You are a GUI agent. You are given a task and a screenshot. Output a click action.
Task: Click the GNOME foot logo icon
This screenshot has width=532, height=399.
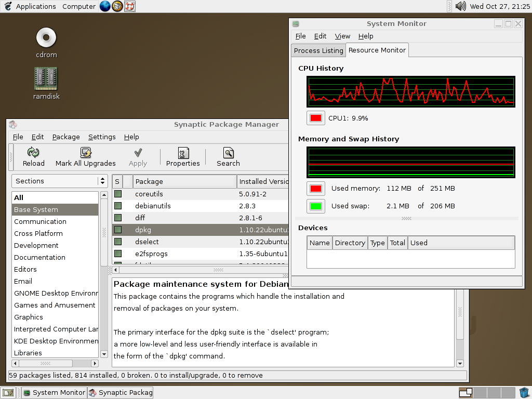8,6
